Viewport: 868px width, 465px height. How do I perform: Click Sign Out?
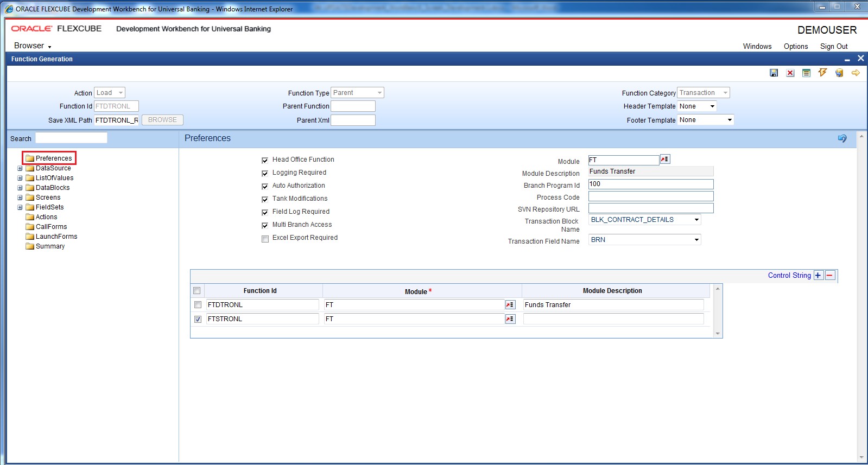point(834,46)
